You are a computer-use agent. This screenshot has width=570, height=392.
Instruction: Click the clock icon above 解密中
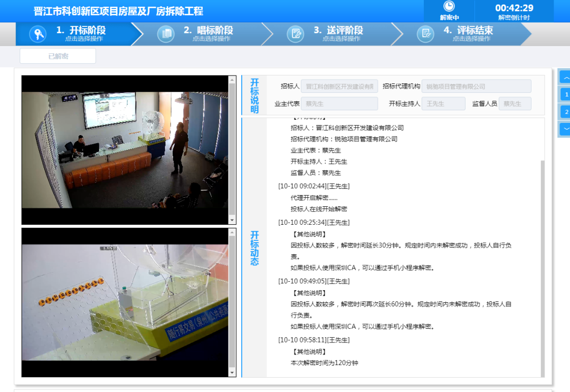pyautogui.click(x=449, y=6)
